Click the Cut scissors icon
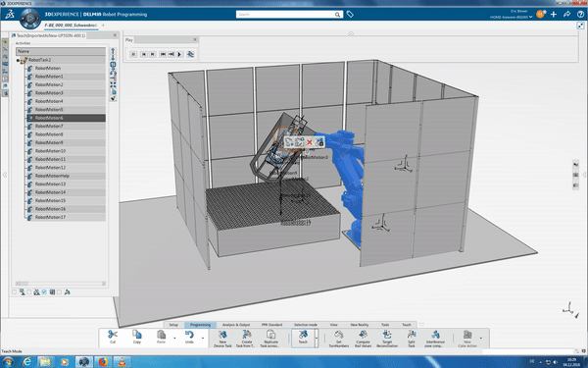The height and width of the screenshot is (368, 588). 113,335
